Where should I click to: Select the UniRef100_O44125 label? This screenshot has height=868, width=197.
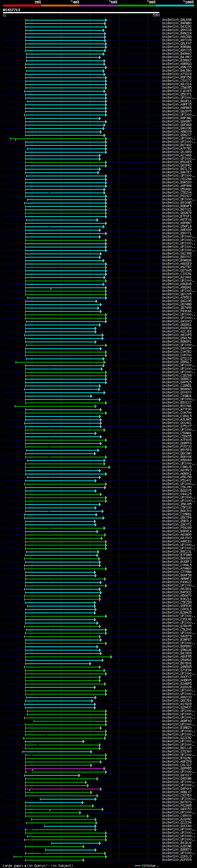click(x=177, y=494)
